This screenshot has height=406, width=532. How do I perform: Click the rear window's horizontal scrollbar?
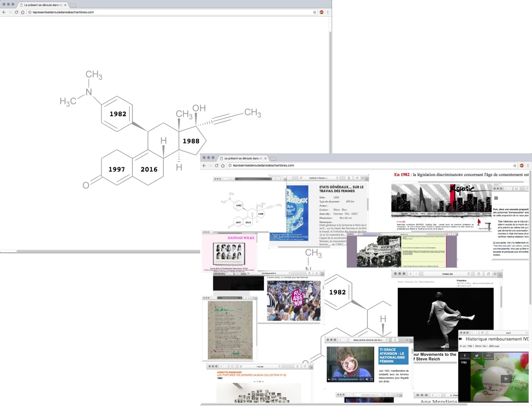pos(108,251)
